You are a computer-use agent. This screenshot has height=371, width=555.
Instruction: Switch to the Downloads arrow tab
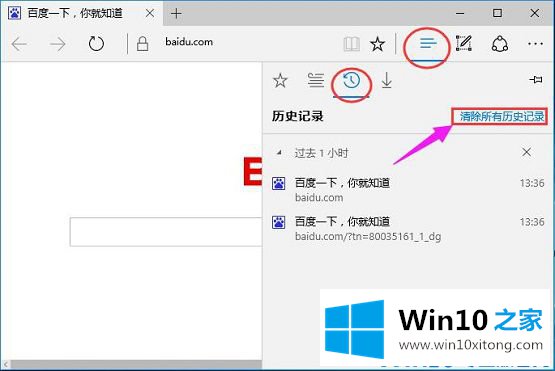387,80
